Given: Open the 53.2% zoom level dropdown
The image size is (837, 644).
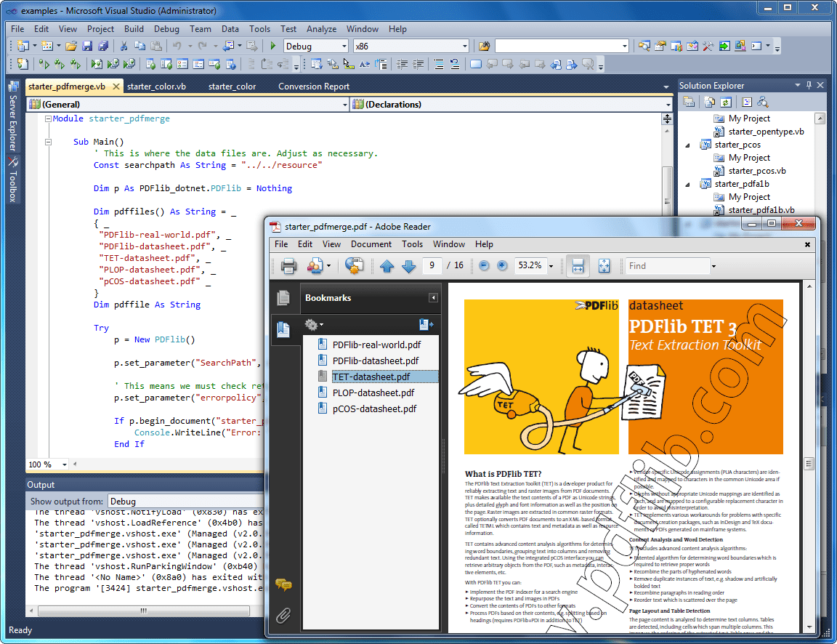Looking at the screenshot, I should click(x=551, y=266).
